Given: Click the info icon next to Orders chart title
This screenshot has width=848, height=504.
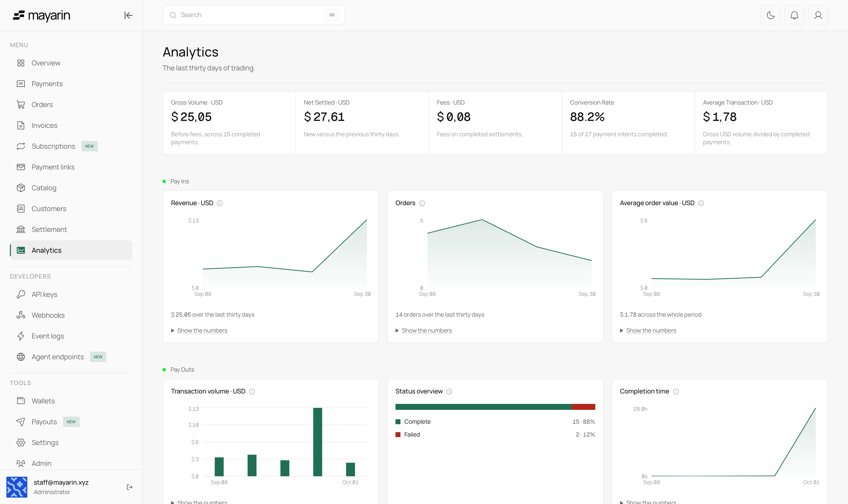Looking at the screenshot, I should click(x=422, y=203).
